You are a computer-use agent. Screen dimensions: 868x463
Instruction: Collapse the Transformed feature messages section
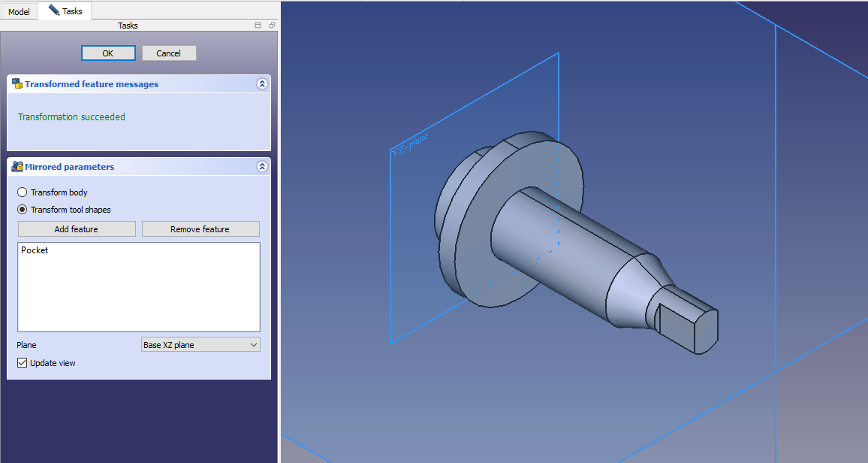(261, 84)
